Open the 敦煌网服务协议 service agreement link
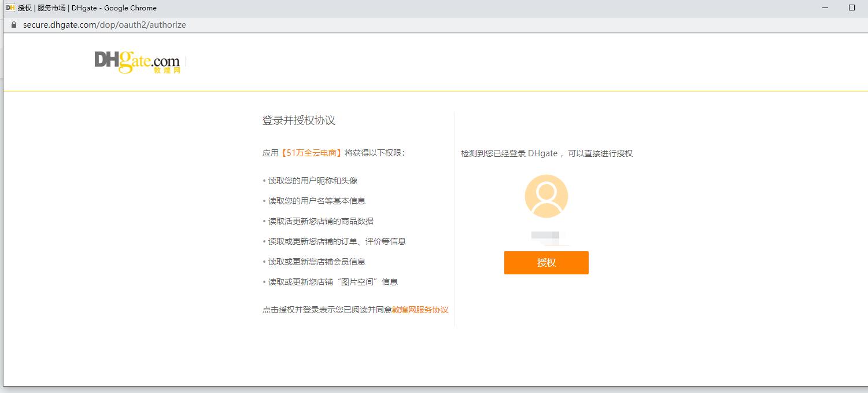The height and width of the screenshot is (393, 868). 420,310
